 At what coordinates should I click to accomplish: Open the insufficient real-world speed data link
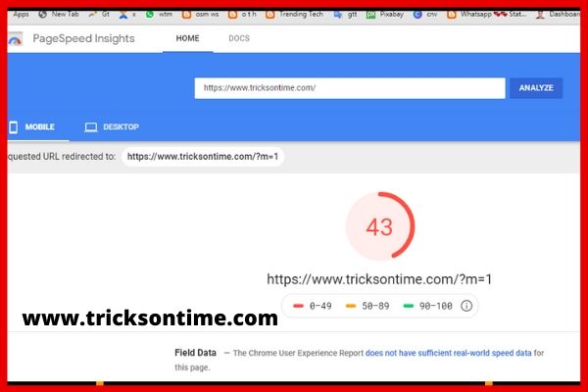pyautogui.click(x=448, y=353)
